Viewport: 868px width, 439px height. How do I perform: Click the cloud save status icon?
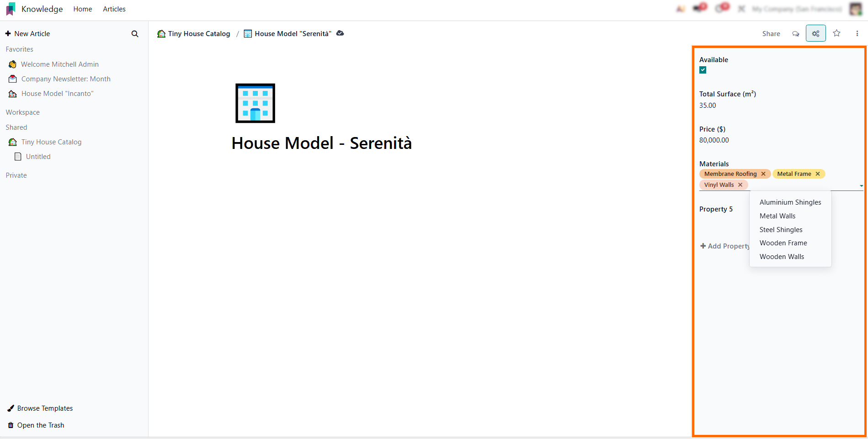coord(340,33)
